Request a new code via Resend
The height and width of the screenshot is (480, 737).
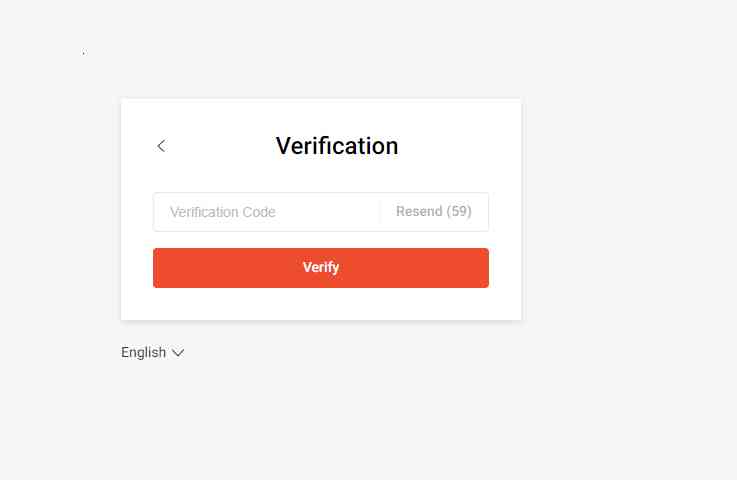click(x=433, y=212)
